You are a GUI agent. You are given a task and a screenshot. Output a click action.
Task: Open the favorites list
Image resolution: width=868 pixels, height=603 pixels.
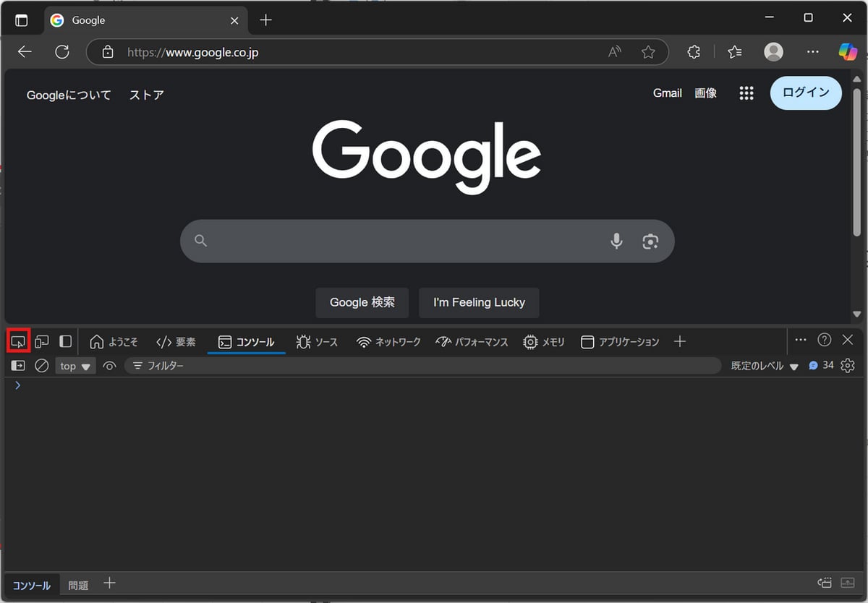(735, 52)
